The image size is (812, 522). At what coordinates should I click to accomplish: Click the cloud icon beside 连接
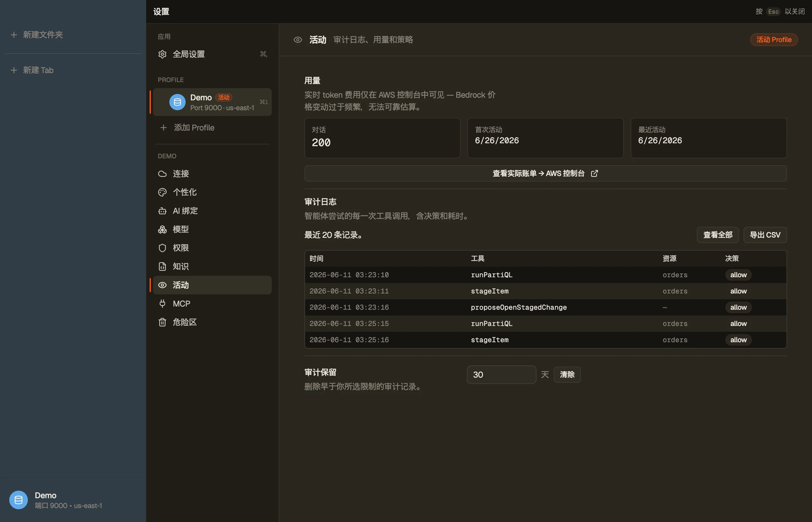(162, 173)
